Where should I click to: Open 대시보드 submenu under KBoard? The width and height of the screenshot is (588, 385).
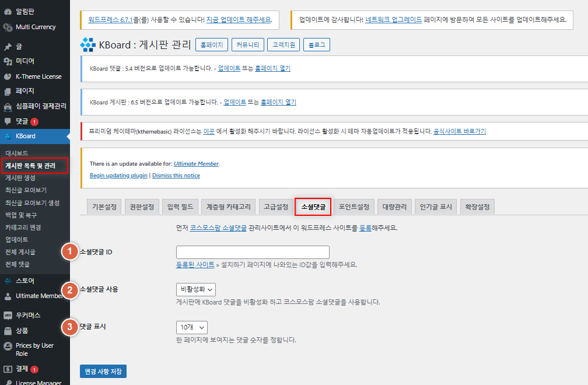pos(16,153)
